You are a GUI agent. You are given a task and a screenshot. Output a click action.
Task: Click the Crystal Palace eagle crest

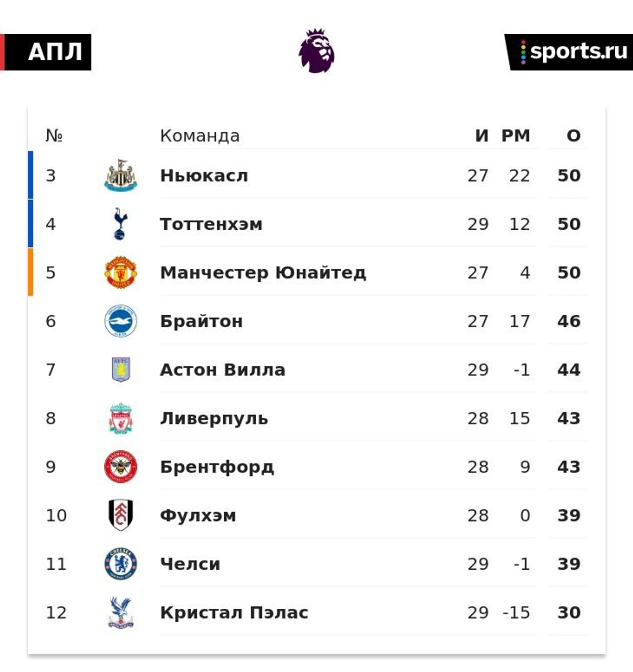coord(121,612)
